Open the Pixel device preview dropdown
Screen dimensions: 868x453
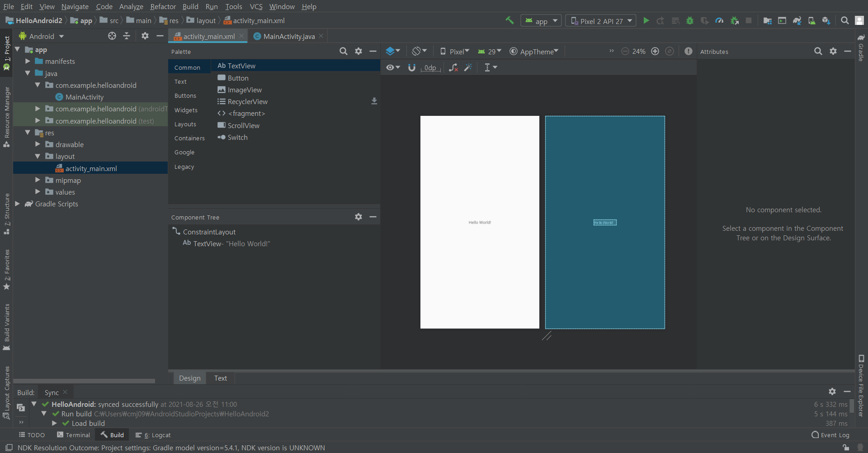click(x=455, y=52)
